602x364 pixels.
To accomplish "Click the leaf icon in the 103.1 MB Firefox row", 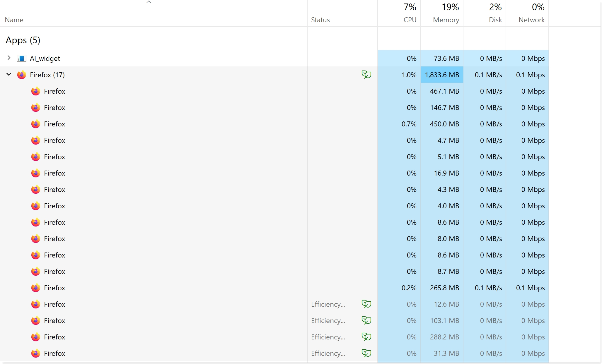I will coord(366,320).
